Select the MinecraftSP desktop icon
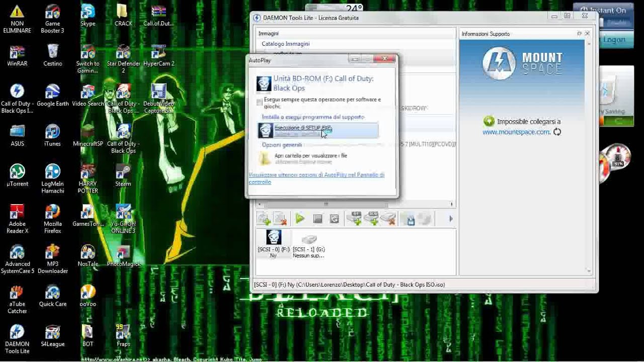The width and height of the screenshot is (644, 362). tap(88, 136)
